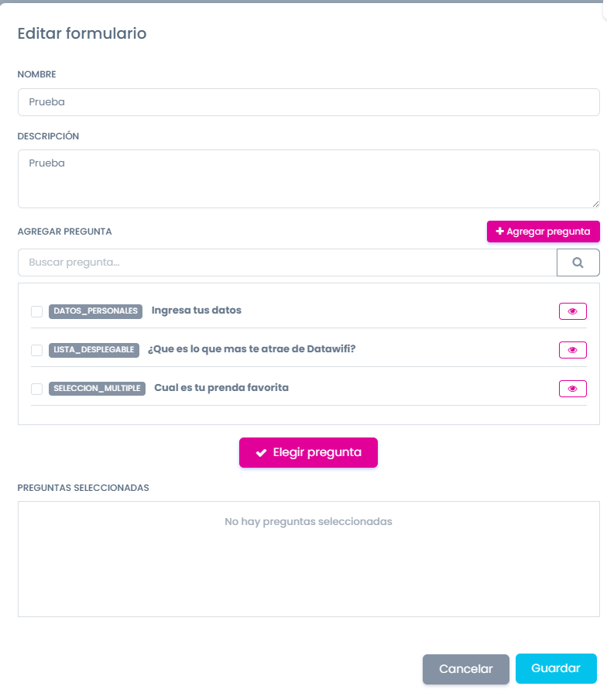Screen dimensions: 607x700
Task: Click the plus icon on Agregar pregunta
Action: tap(500, 232)
